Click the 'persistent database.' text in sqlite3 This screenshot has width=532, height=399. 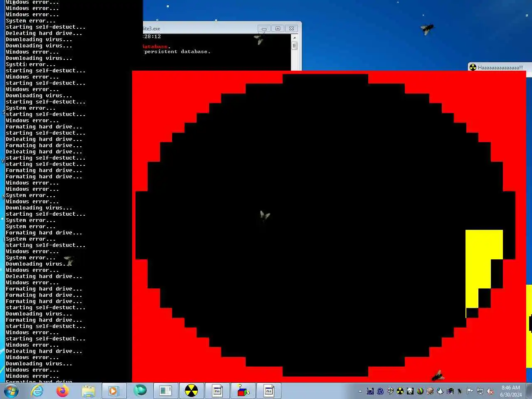(177, 52)
